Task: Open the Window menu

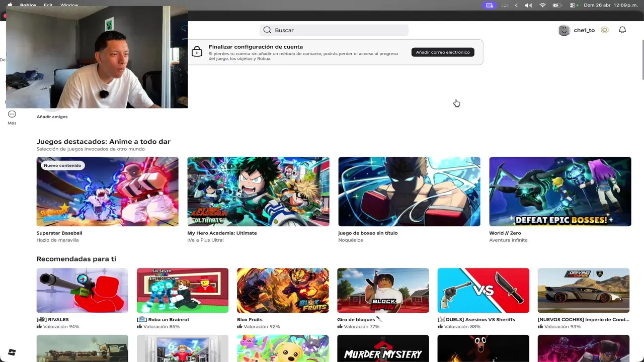Action: 69,5
